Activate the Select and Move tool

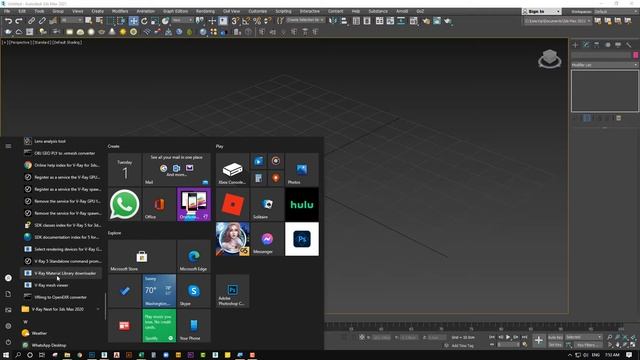[x=133, y=21]
